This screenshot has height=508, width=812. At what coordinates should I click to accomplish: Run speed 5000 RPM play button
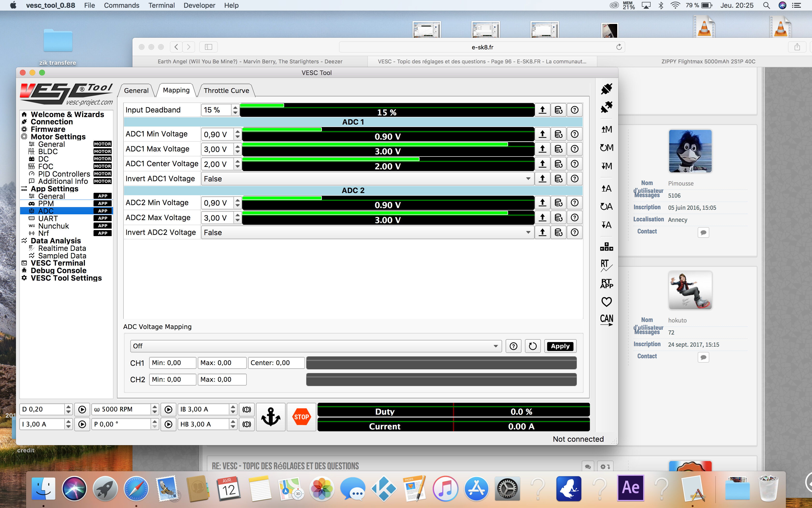pyautogui.click(x=168, y=409)
